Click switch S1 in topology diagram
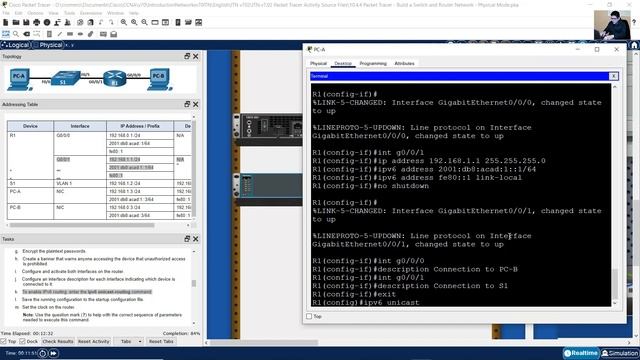Viewport: 640px width, 360px height. click(65, 78)
